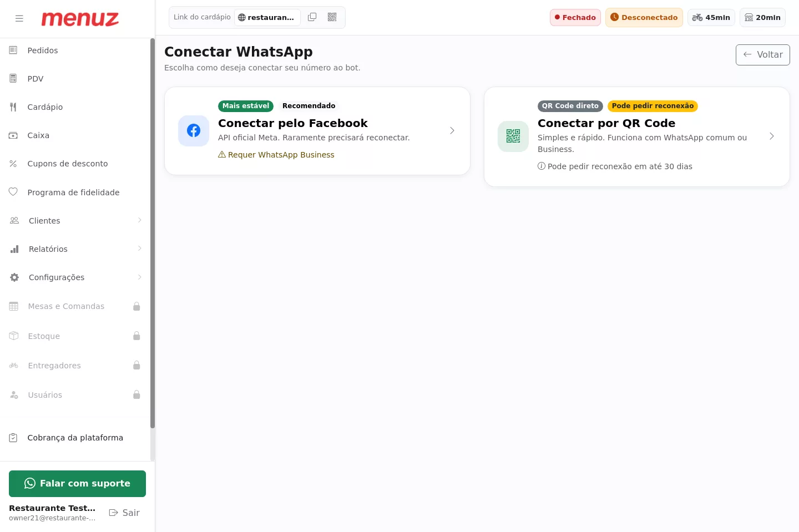
Task: Click the Cardápio fork-knife icon
Action: [13, 107]
